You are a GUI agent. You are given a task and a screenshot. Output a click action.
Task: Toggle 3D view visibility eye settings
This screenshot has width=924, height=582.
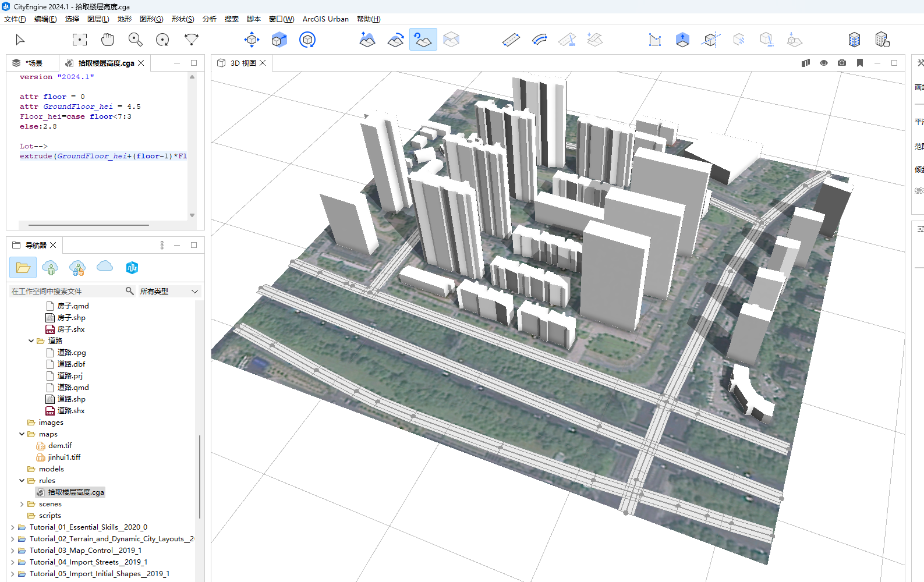pyautogui.click(x=823, y=63)
